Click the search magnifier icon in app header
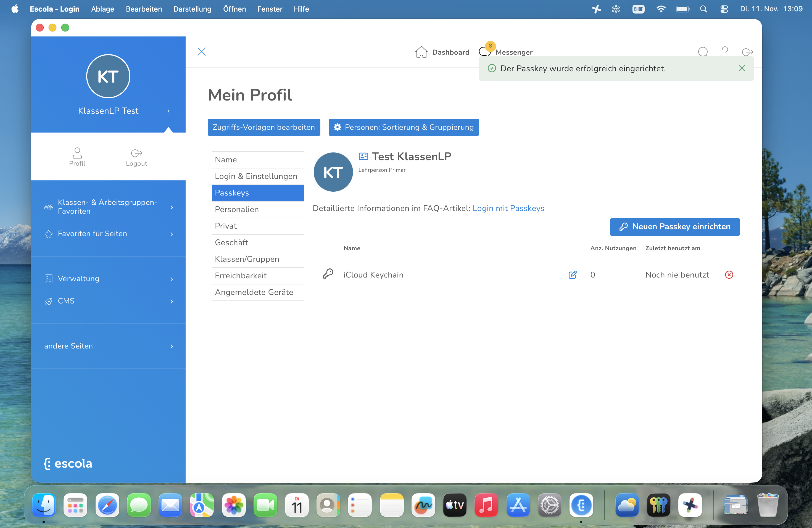The image size is (812, 528). [702, 52]
